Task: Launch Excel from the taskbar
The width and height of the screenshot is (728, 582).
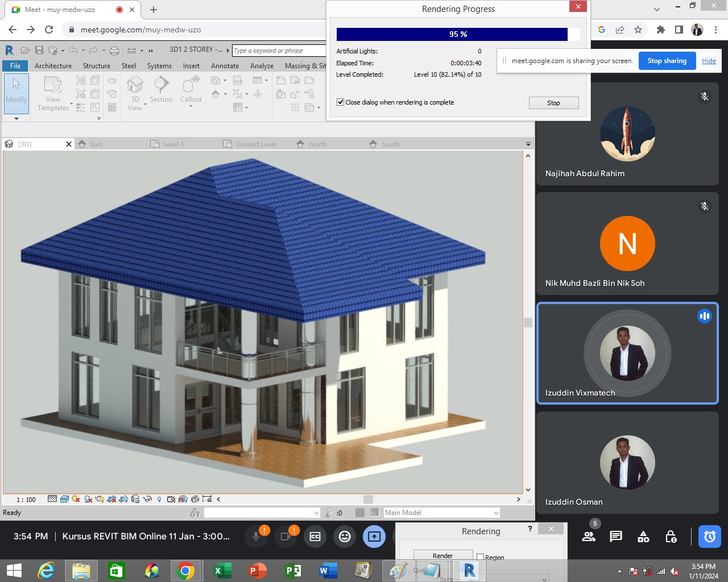Action: [222, 570]
